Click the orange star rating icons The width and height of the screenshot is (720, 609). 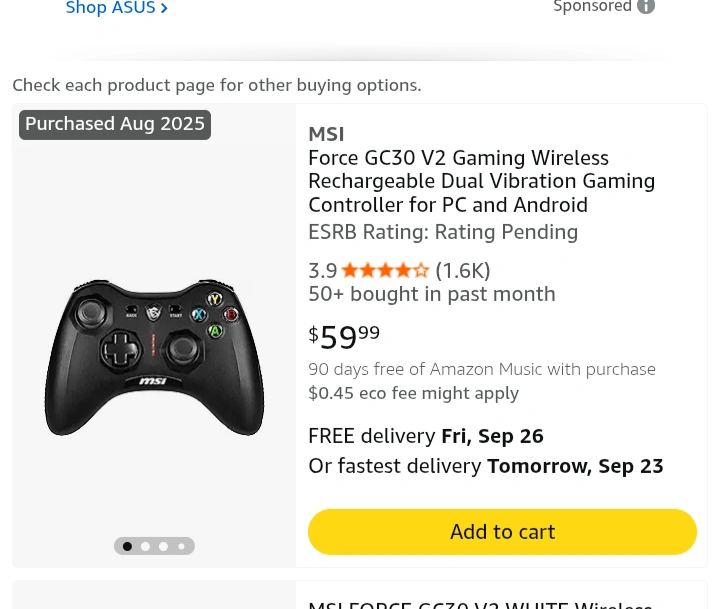385,270
